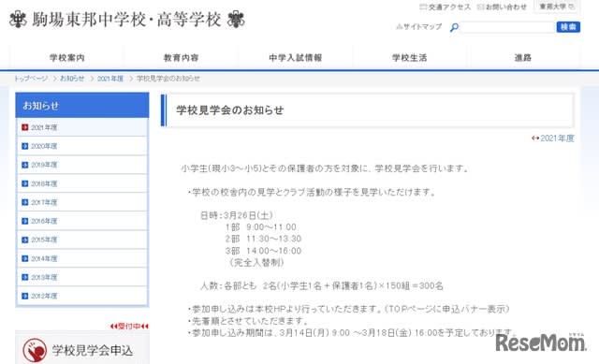Click the 3部 14:00～16:00 line

pyautogui.click(x=263, y=251)
